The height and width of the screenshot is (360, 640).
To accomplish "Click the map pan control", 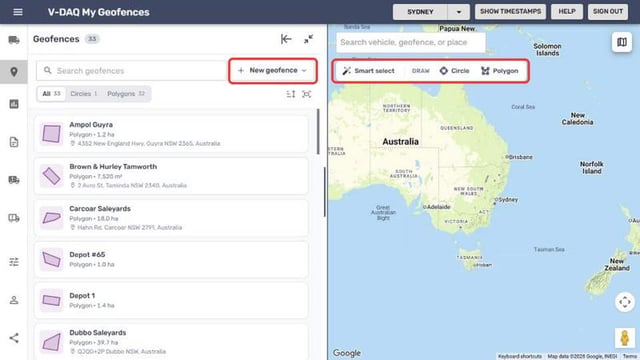I will (x=624, y=302).
